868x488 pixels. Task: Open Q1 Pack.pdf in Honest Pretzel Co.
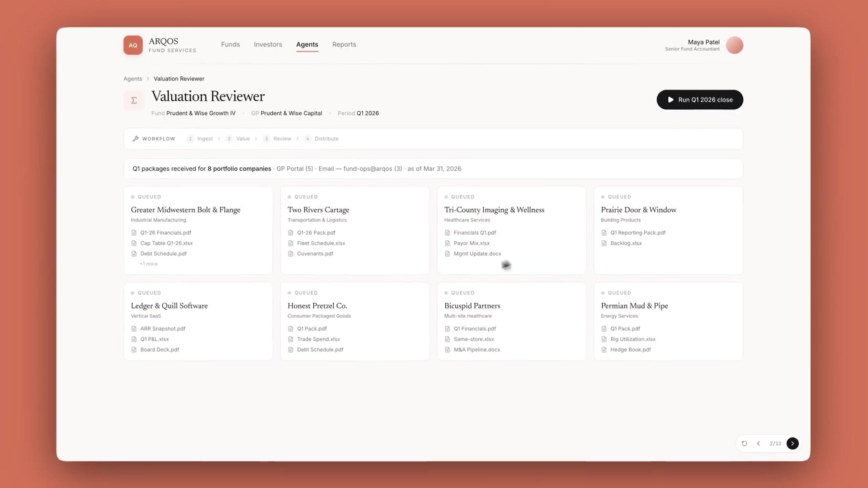tap(311, 328)
